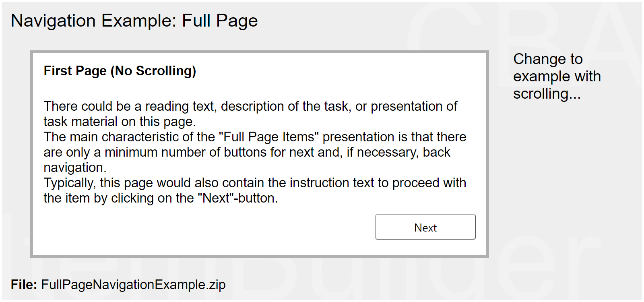Image resolution: width=644 pixels, height=302 pixels.
Task: Click the line starting 'are only a minimum number'
Action: pyautogui.click(x=247, y=152)
